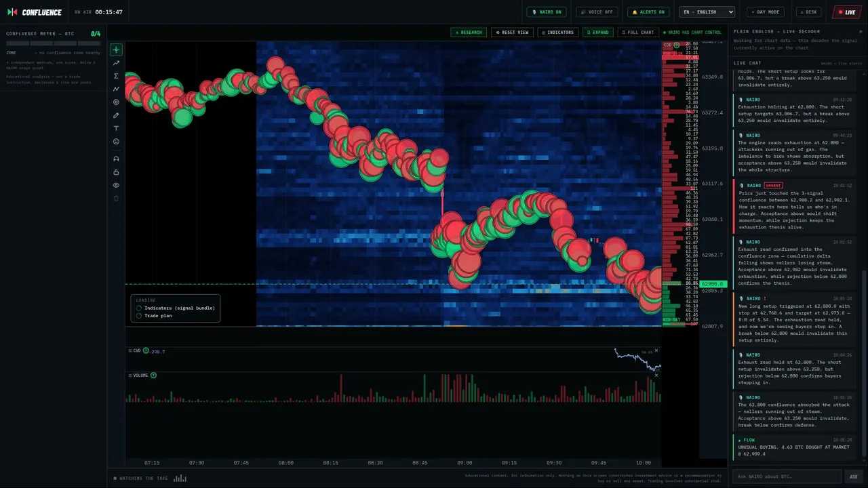
Task: Open the DESK view
Action: coord(808,12)
